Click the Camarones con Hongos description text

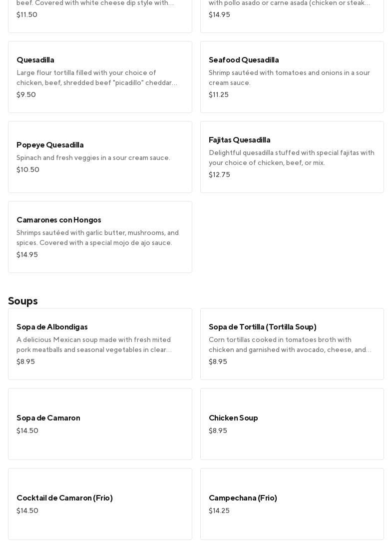coord(97,237)
